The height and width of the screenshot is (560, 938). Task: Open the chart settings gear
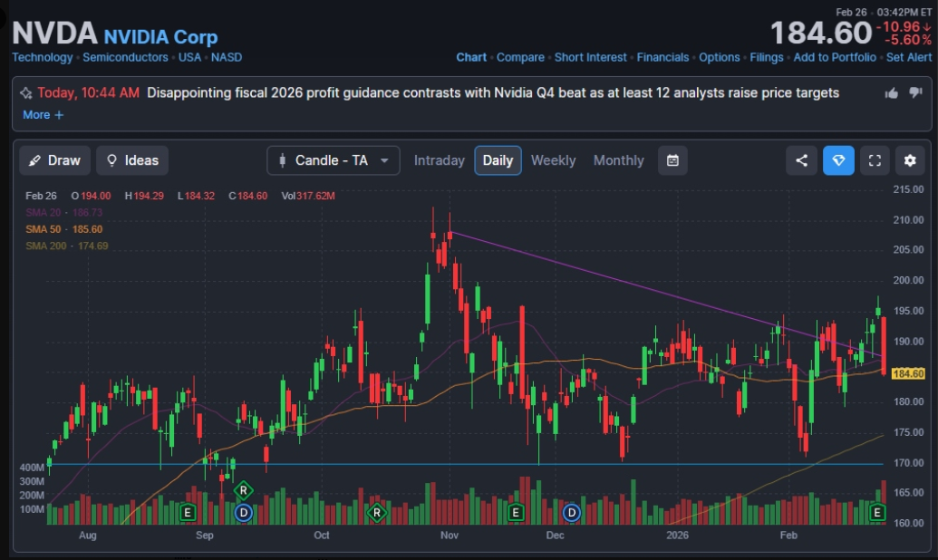(x=910, y=160)
